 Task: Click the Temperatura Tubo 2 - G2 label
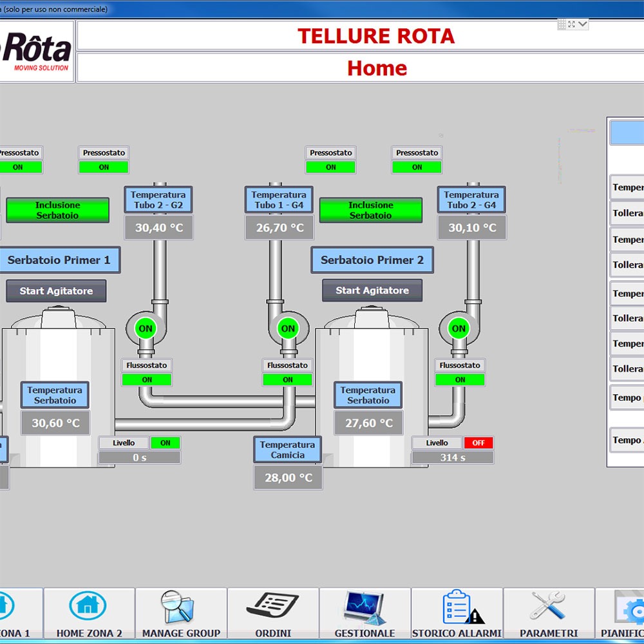coord(158,200)
